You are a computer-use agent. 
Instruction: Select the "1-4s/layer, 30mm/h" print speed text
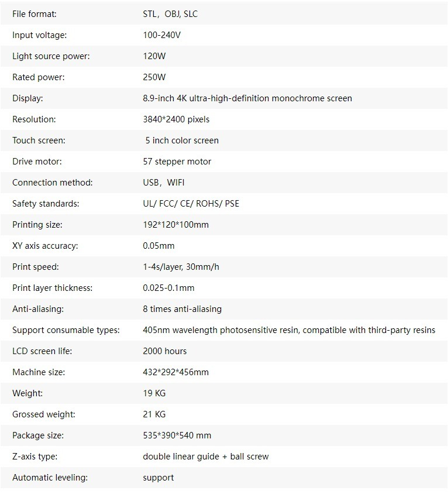[x=181, y=267]
